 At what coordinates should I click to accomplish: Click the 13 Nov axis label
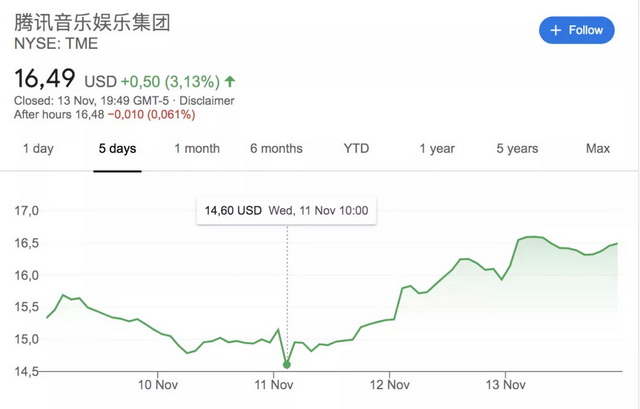pos(505,384)
